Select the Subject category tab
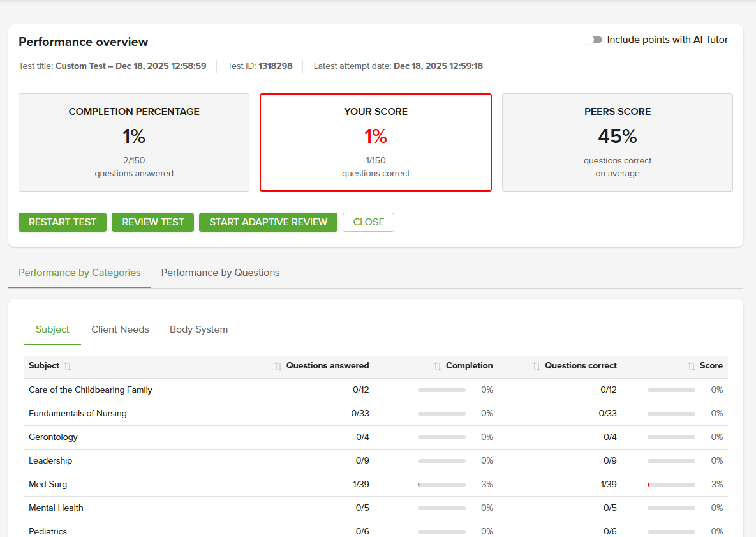Viewport: 756px width, 537px height. 52,329
